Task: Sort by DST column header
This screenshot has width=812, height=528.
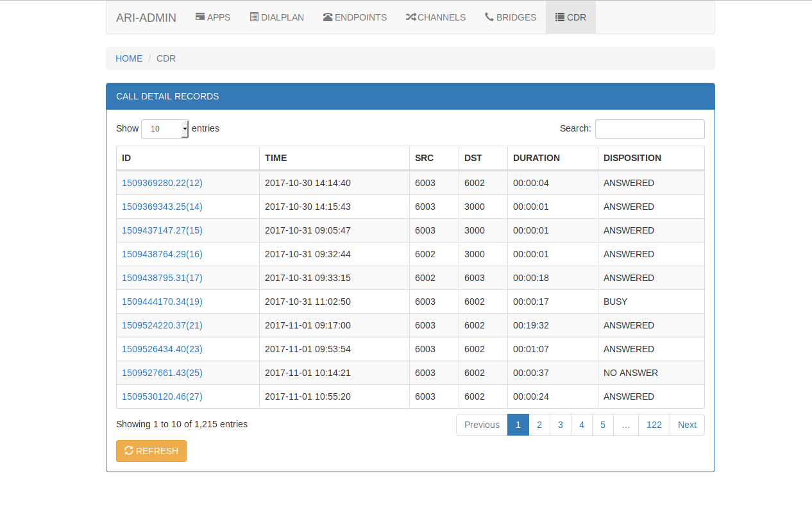Action: [x=484, y=158]
